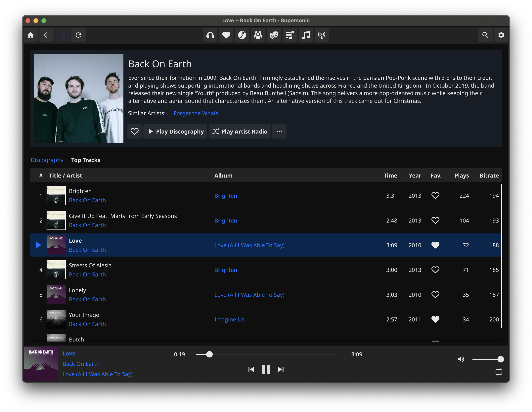This screenshot has height=412, width=532.
Task: Click cover thumbnail of Your Image
Action: coord(56,319)
